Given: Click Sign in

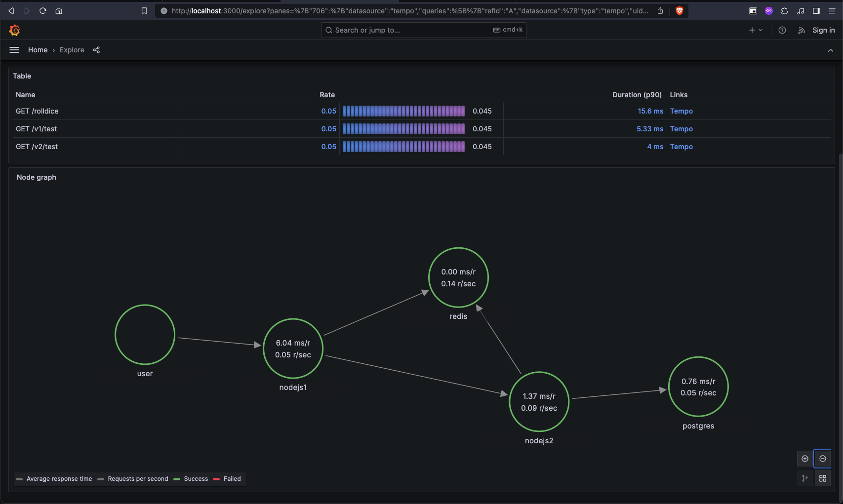Looking at the screenshot, I should tap(824, 30).
